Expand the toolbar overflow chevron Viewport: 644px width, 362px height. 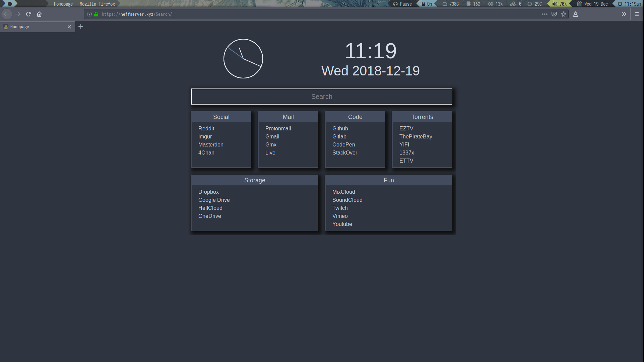tap(624, 14)
